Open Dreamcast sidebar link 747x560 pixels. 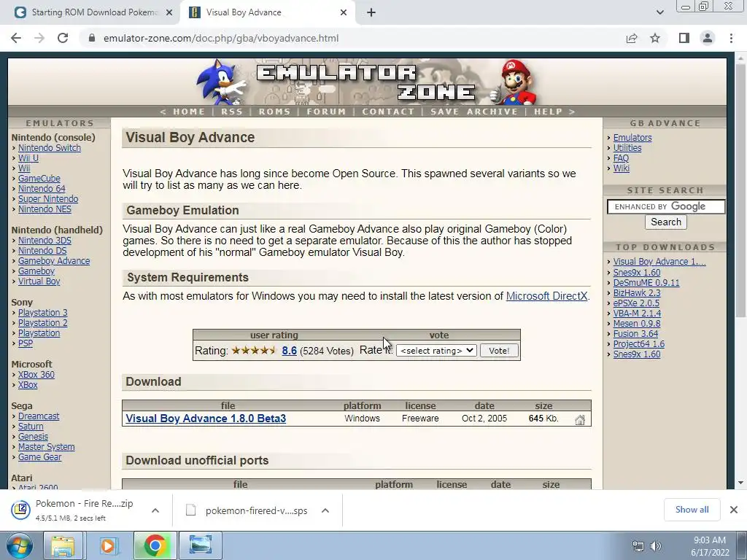coord(39,416)
